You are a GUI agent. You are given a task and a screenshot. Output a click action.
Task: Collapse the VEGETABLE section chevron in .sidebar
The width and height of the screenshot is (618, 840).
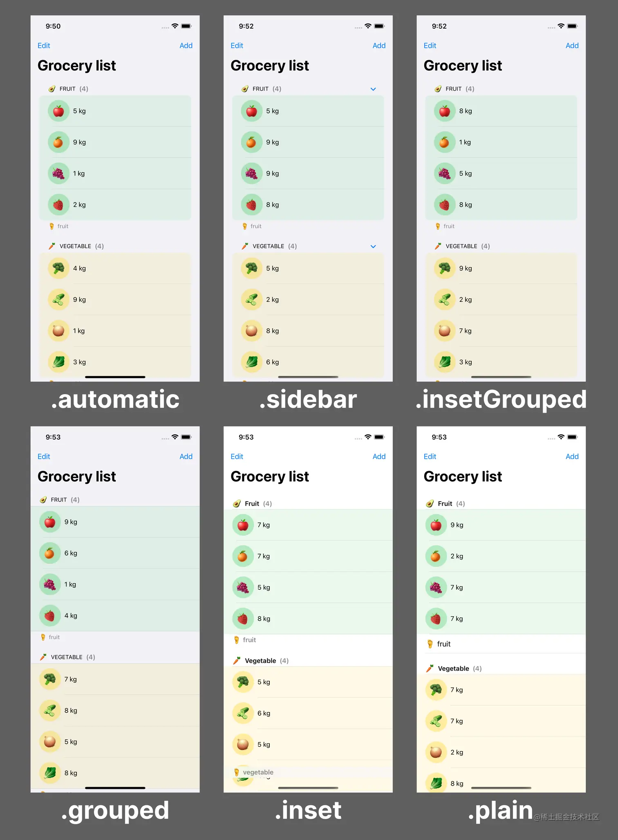tap(373, 247)
